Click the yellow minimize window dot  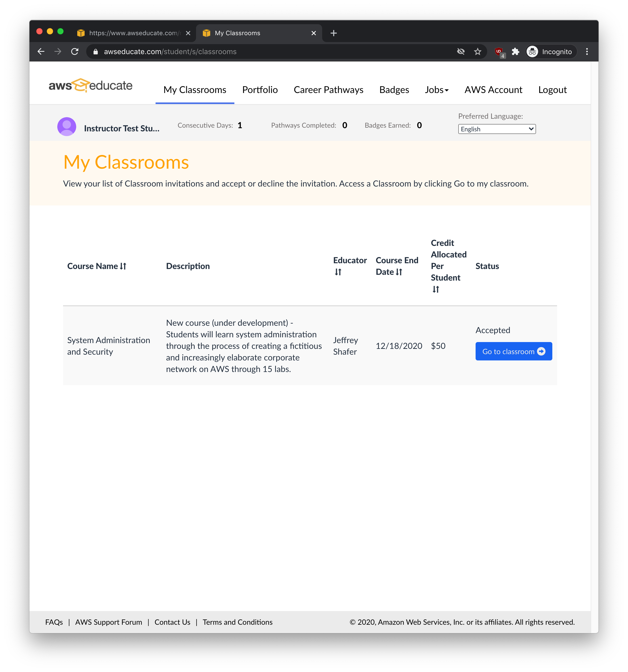(50, 31)
